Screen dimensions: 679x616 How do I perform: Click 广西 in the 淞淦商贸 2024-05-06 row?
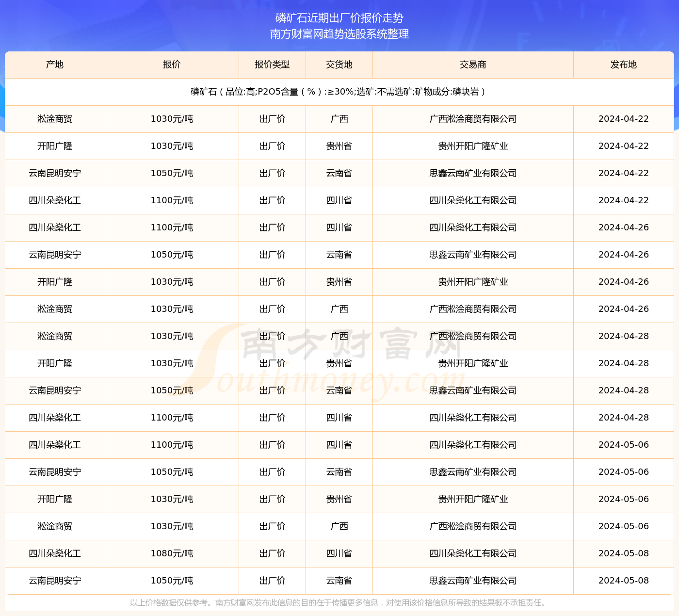pyautogui.click(x=339, y=526)
